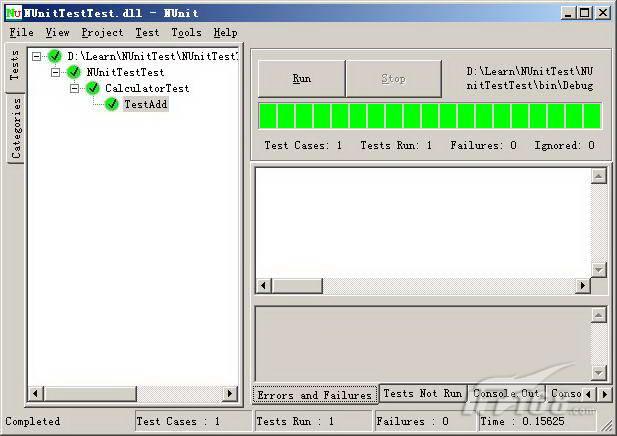Viewport: 617px width, 436px height.
Task: Open the Test menu
Action: tap(147, 32)
